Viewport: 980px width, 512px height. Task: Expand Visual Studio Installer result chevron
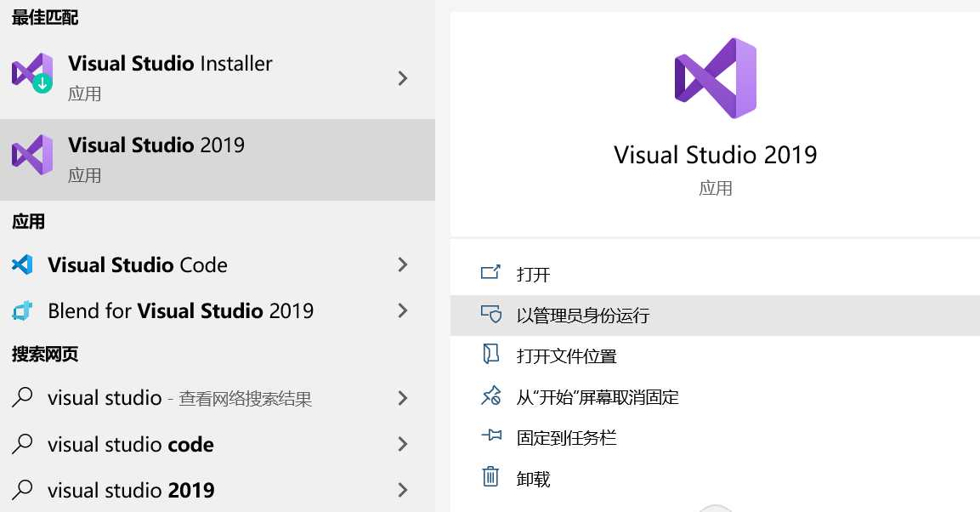pos(403,78)
